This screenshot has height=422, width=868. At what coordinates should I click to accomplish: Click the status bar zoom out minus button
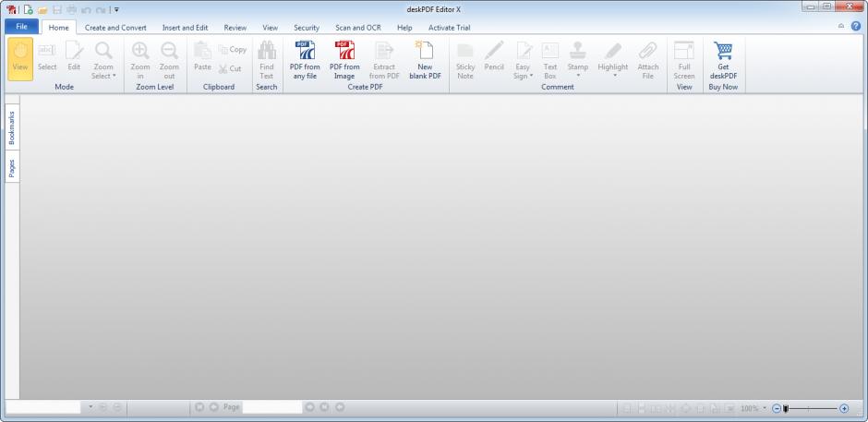click(777, 408)
